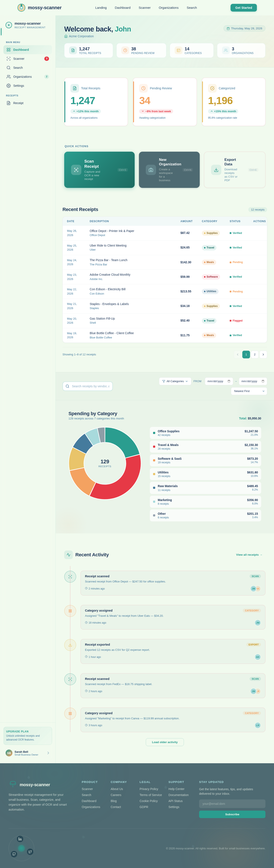Click the Scan Receipt scan icon
The width and height of the screenshot is (274, 868).
(76, 170)
